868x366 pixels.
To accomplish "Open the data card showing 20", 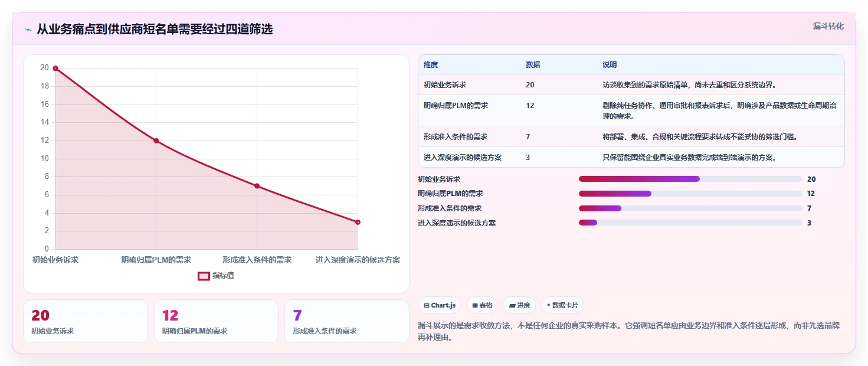I will (x=86, y=321).
